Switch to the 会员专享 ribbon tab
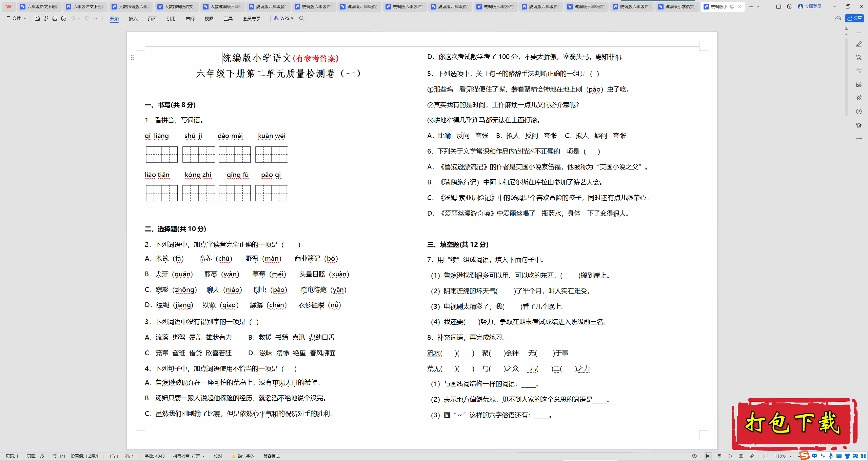 tap(252, 19)
